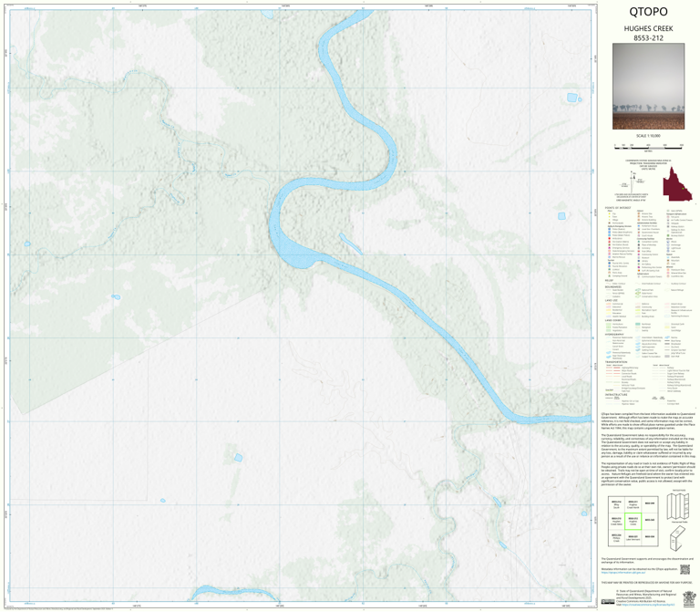
Task: Click the SCALE 1:10,000 label
Action: click(x=648, y=135)
